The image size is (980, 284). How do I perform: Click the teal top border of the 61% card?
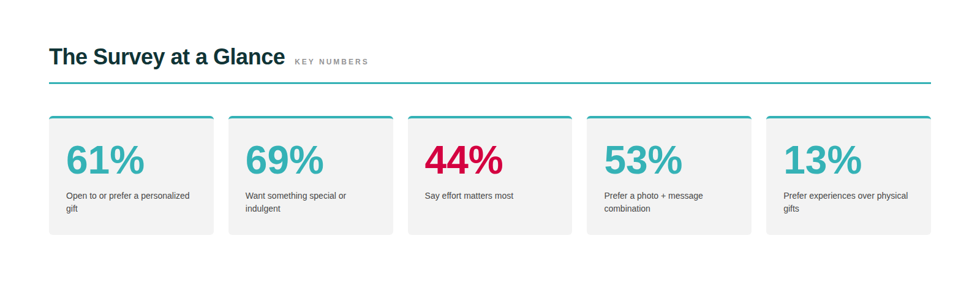click(x=131, y=117)
